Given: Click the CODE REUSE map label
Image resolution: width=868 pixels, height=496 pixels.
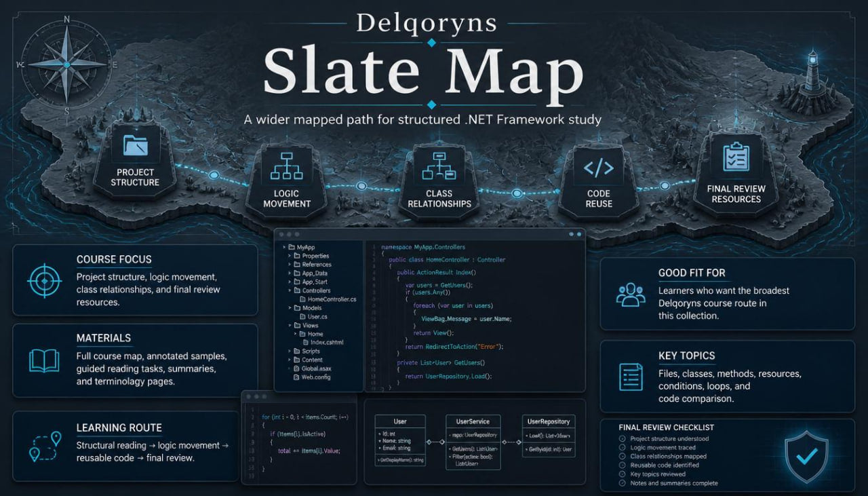Looking at the screenshot, I should click(599, 199).
